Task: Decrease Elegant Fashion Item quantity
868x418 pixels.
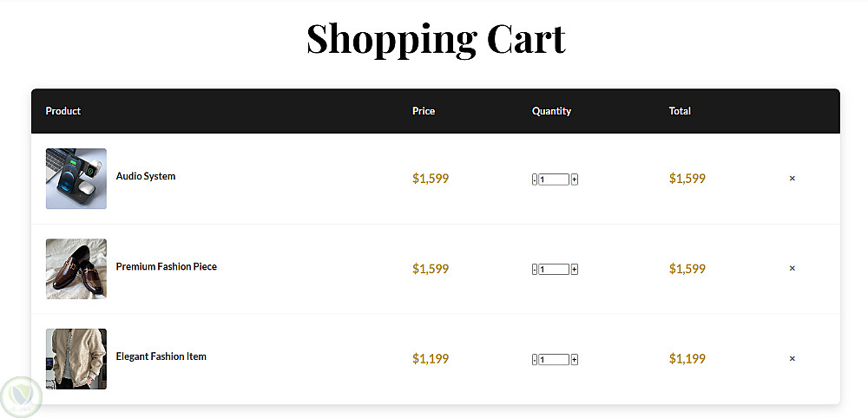Action: click(535, 360)
